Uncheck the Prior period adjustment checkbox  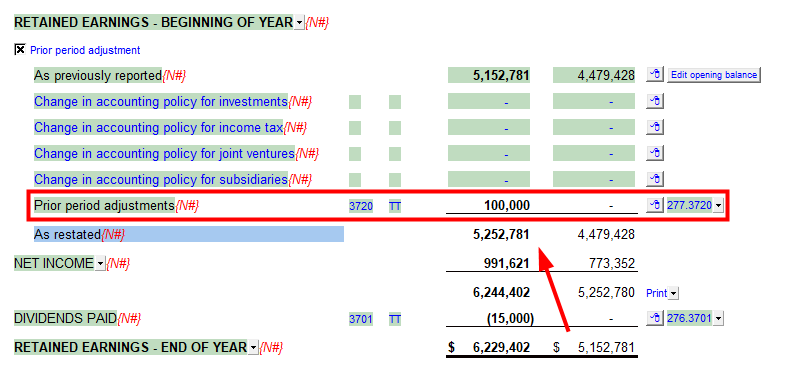pos(20,49)
